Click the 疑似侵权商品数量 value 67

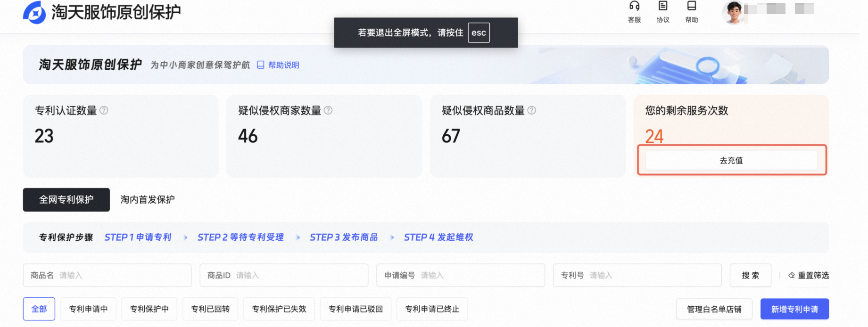coord(451,136)
